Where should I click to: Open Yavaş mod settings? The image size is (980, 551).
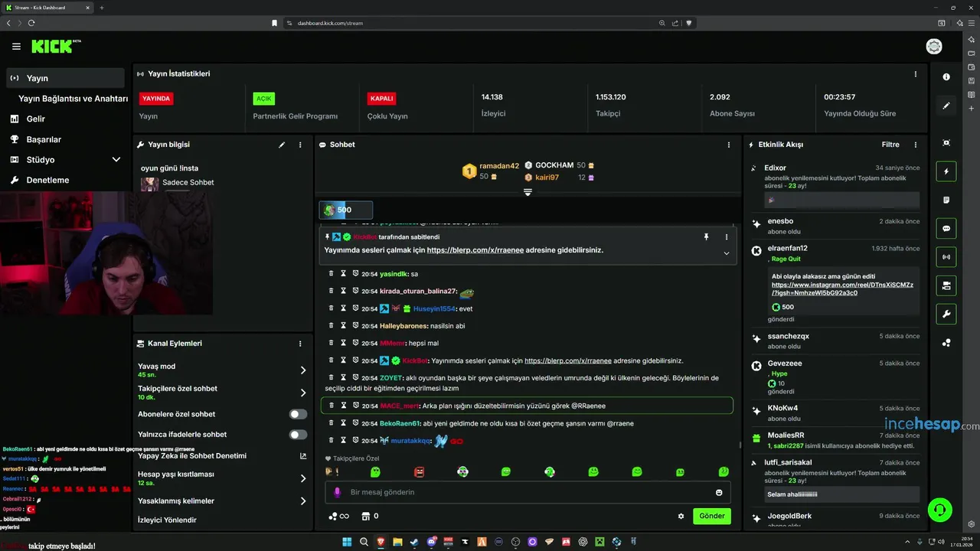tap(222, 370)
